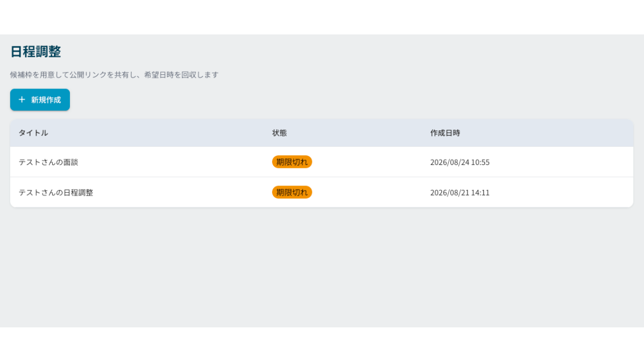This screenshot has width=644, height=362.
Task: Click the 日程調整 page heading
Action: 36,51
